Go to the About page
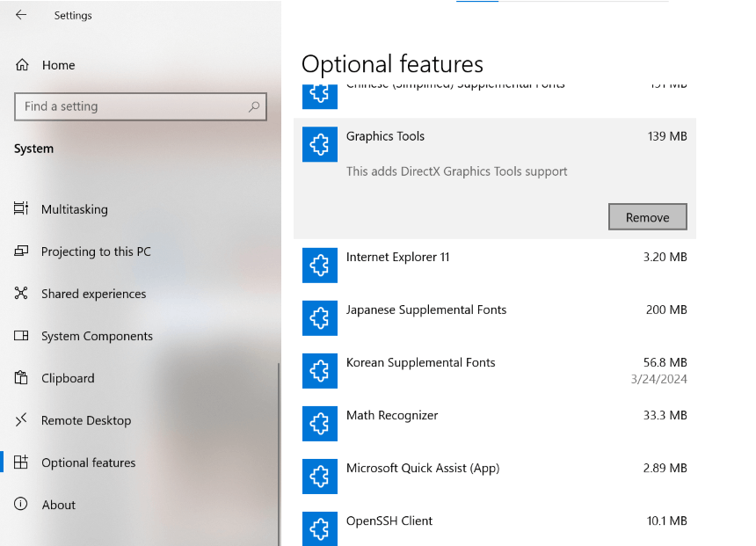756x546 pixels. click(59, 505)
